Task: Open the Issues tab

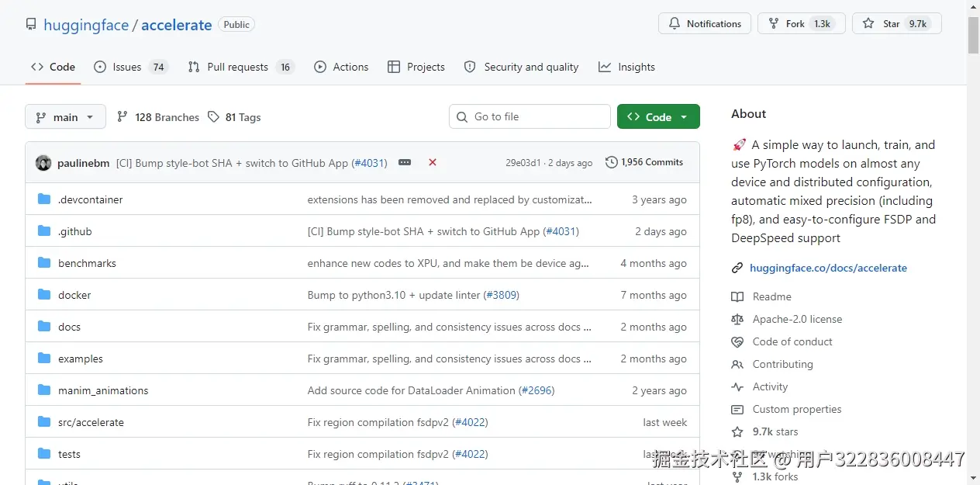Action: (x=129, y=67)
